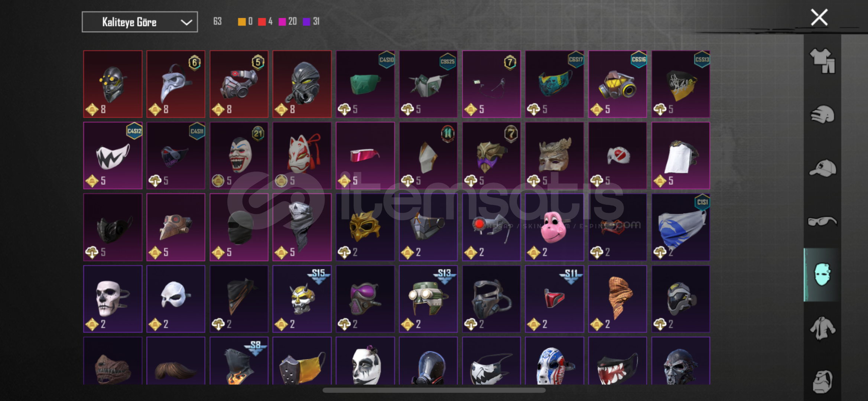The width and height of the screenshot is (868, 401).
Task: Filter by the orange quality swatch
Action: pyautogui.click(x=242, y=22)
